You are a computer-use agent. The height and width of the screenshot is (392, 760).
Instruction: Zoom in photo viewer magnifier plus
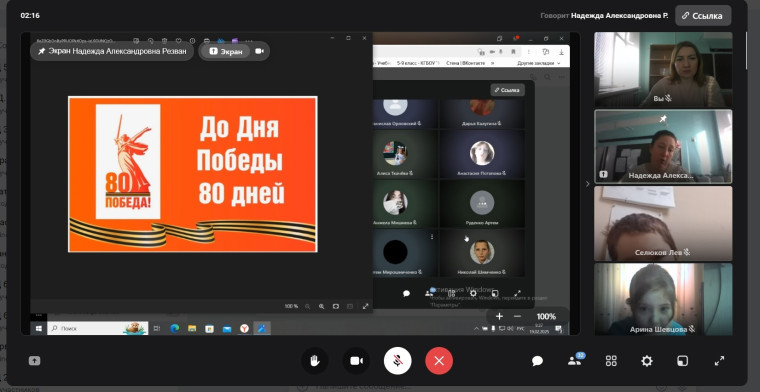coord(321,306)
